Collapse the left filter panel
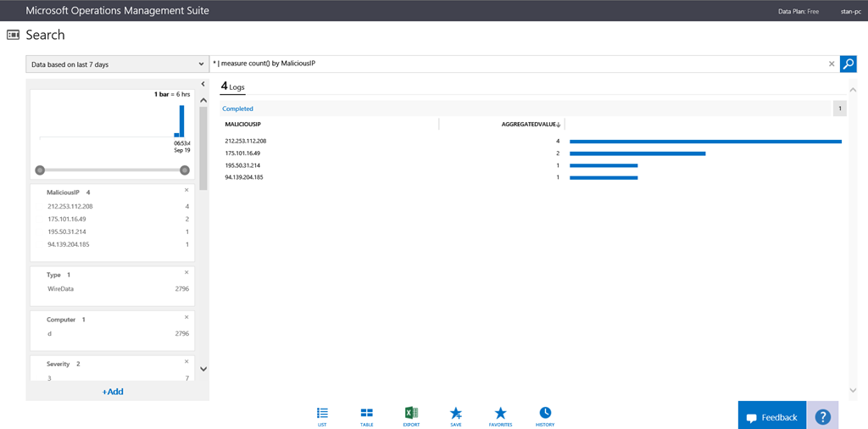868x429 pixels. click(x=203, y=84)
